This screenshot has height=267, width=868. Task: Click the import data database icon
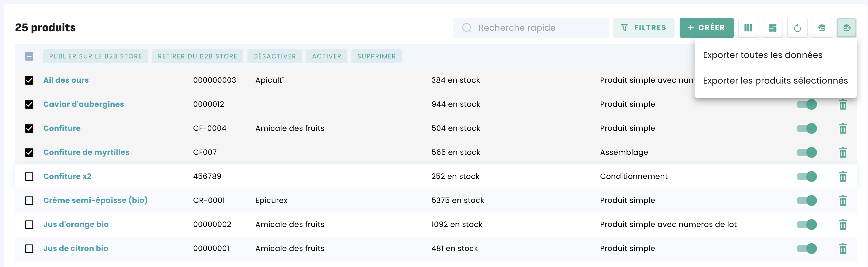point(821,28)
